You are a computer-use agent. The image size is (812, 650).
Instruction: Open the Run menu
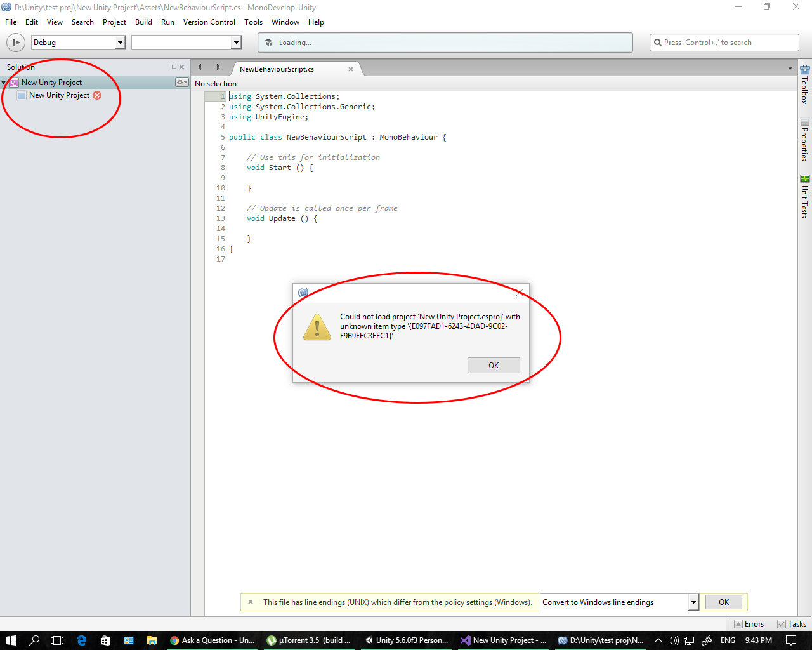pyautogui.click(x=167, y=22)
